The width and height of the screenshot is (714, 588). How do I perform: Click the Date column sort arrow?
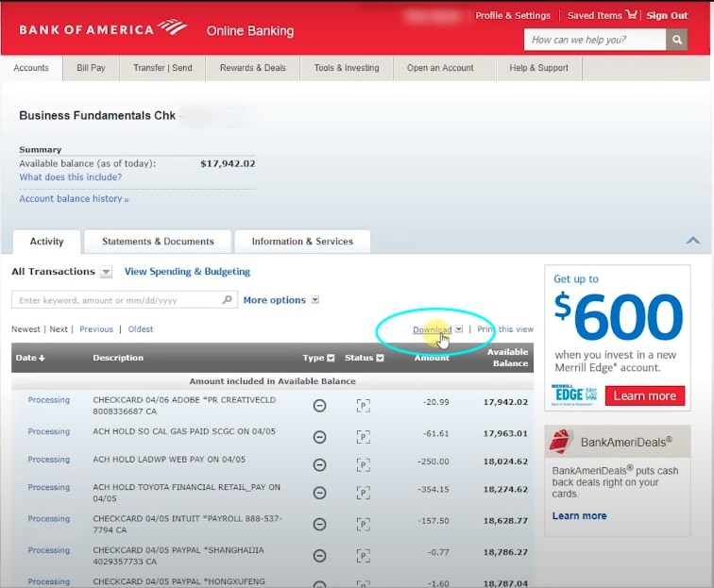coord(42,358)
